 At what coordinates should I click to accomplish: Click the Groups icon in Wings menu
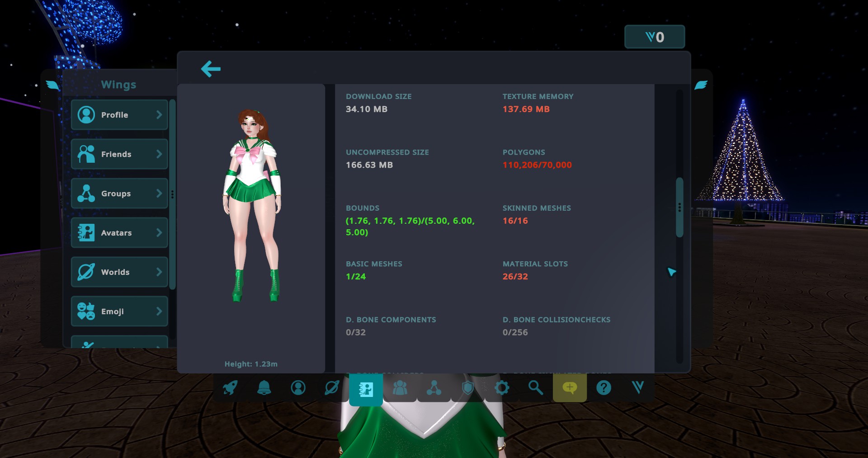[86, 194]
